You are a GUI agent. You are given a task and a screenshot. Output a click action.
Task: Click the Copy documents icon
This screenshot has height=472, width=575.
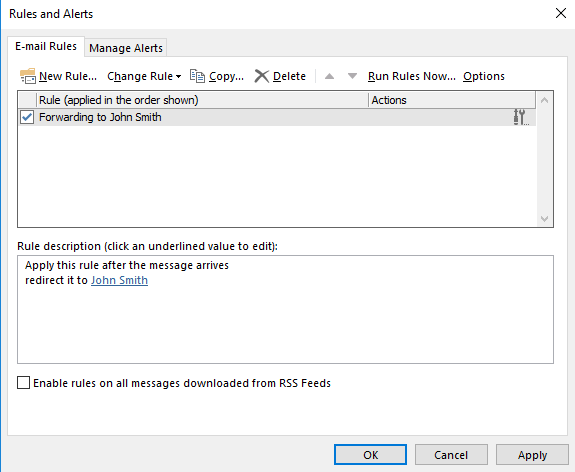point(197,76)
